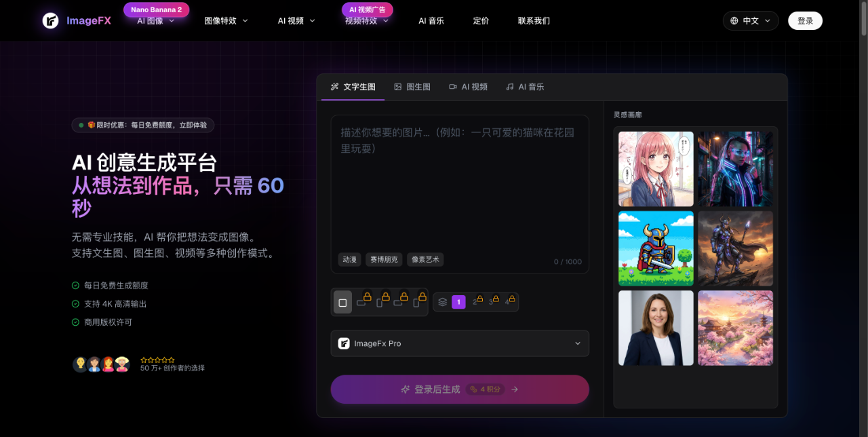Select locked image count 2 option
This screenshot has width=868, height=437.
coord(475,302)
